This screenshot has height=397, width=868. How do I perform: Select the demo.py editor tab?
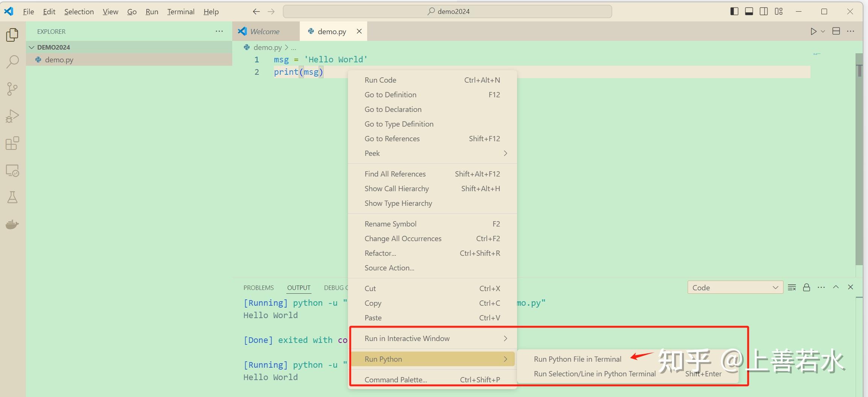pyautogui.click(x=333, y=32)
